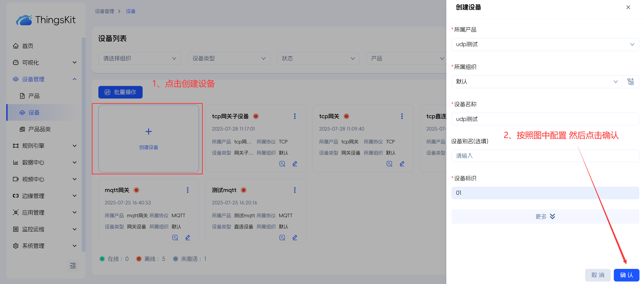Open the 产品 filter dropdown
This screenshot has width=644, height=284.
pyautogui.click(x=406, y=58)
